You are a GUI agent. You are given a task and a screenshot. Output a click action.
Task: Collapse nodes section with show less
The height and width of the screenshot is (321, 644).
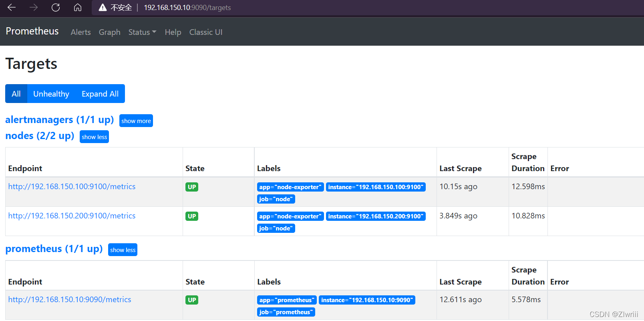click(x=94, y=137)
